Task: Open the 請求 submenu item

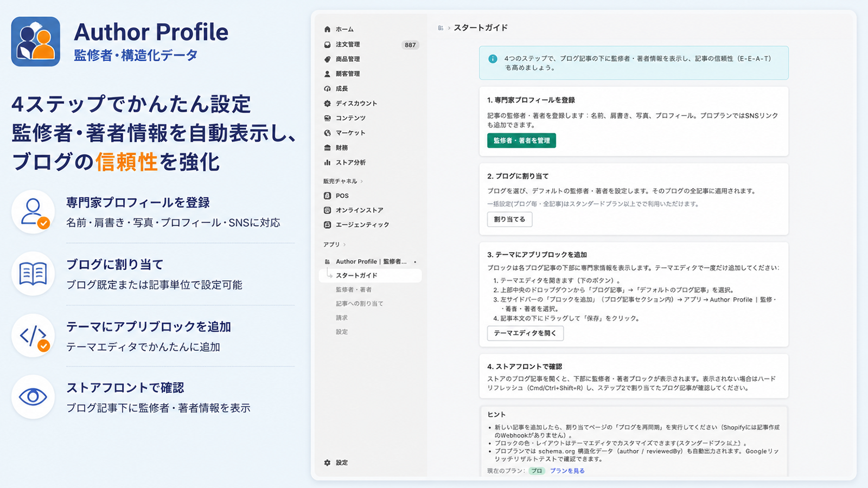Action: coord(342,318)
